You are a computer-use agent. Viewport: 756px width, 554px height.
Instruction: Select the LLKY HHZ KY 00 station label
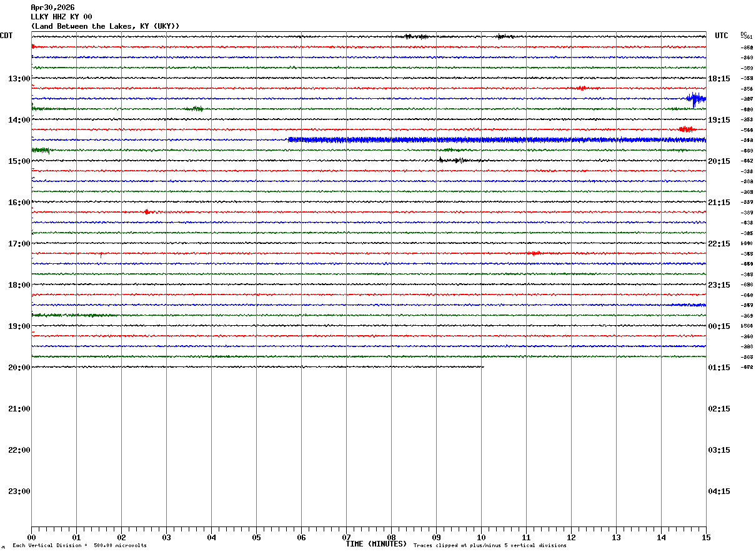pos(61,17)
